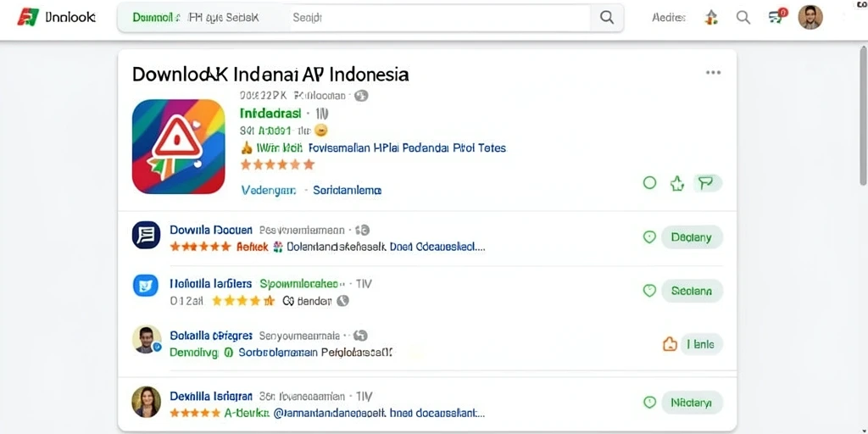Open the user profile avatar in the header

810,17
